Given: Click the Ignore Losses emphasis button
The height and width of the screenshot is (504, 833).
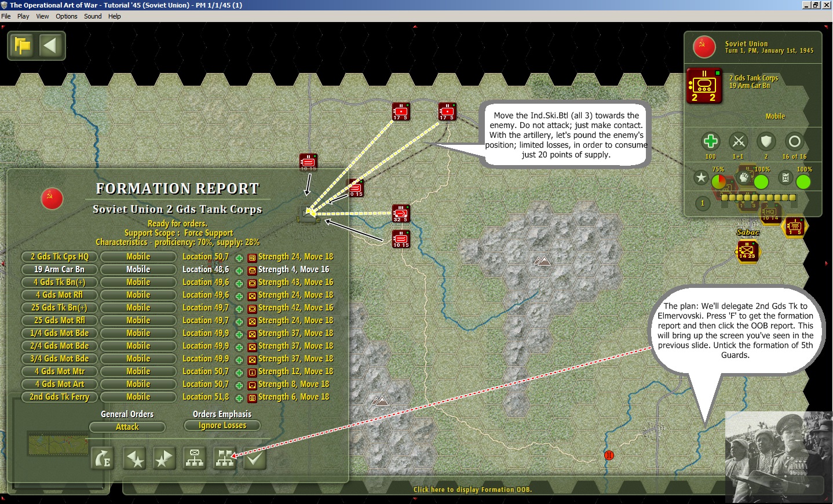Looking at the screenshot, I should (x=222, y=425).
